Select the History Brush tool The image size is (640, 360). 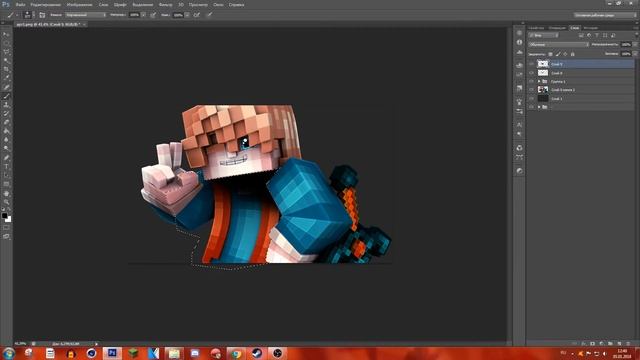tap(6, 113)
